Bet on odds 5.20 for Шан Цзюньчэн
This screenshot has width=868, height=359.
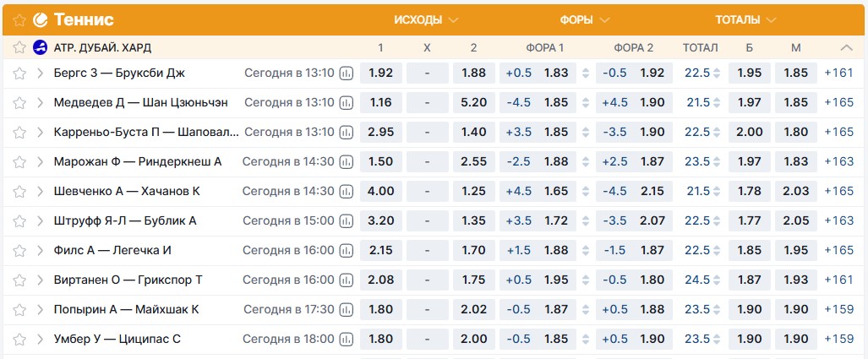[x=473, y=102]
